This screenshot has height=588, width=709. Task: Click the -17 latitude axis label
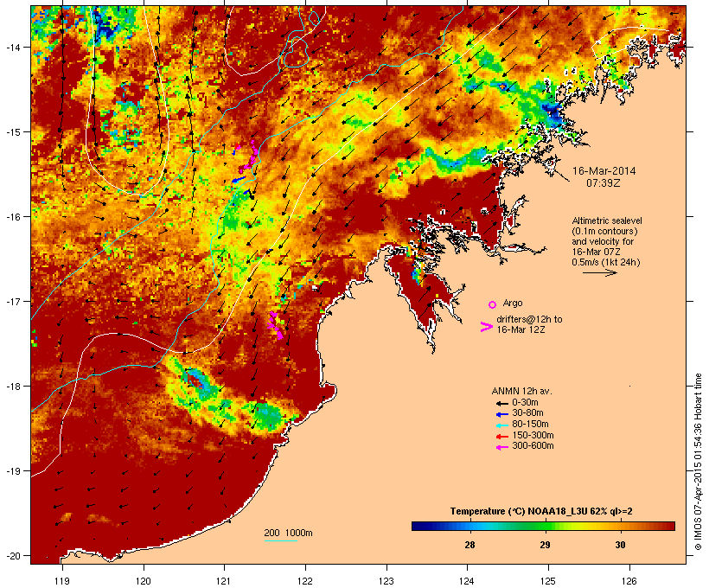tap(13, 301)
